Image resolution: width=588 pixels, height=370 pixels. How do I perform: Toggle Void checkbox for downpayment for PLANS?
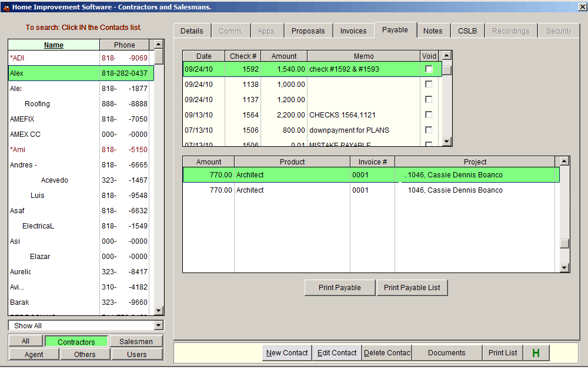(429, 130)
